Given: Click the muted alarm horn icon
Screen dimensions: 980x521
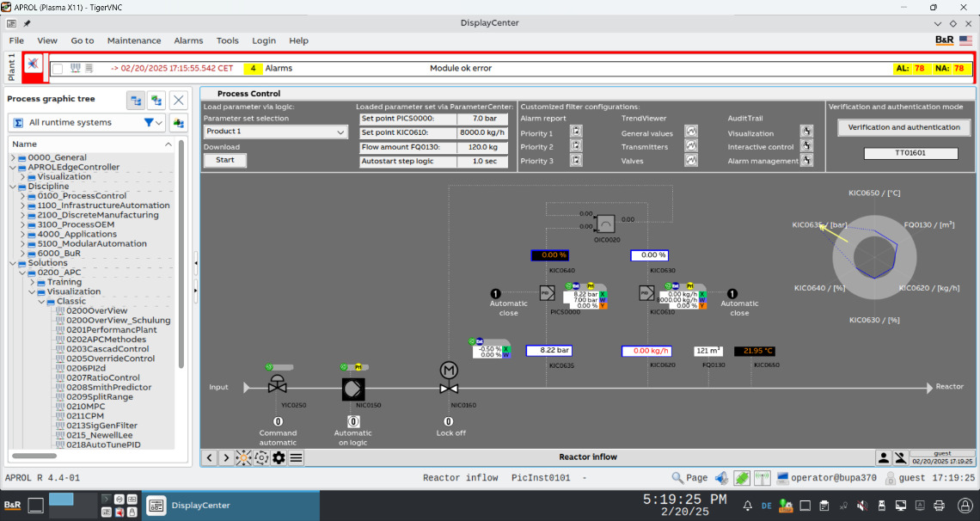Looking at the screenshot, I should click(33, 64).
